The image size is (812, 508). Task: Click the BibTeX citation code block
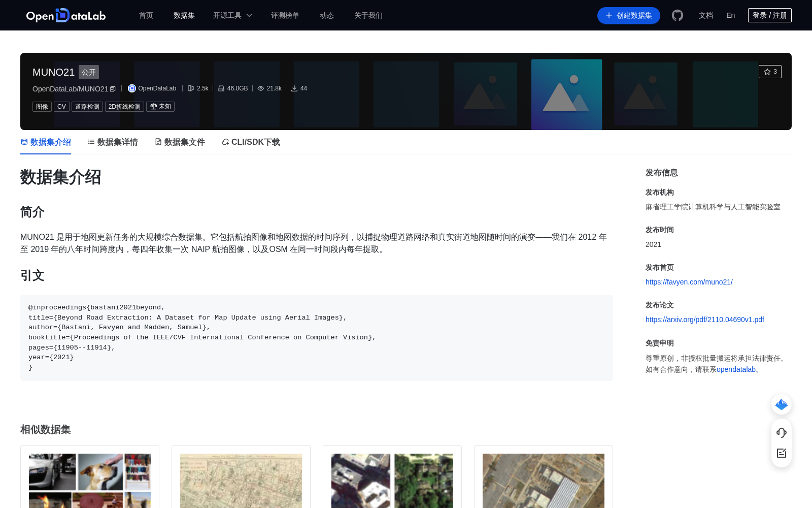point(317,338)
